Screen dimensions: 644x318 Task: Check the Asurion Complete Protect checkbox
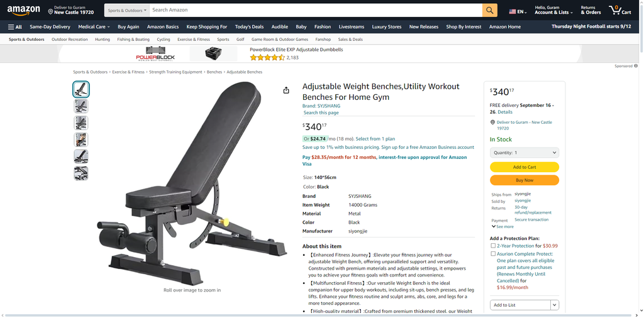tap(493, 254)
